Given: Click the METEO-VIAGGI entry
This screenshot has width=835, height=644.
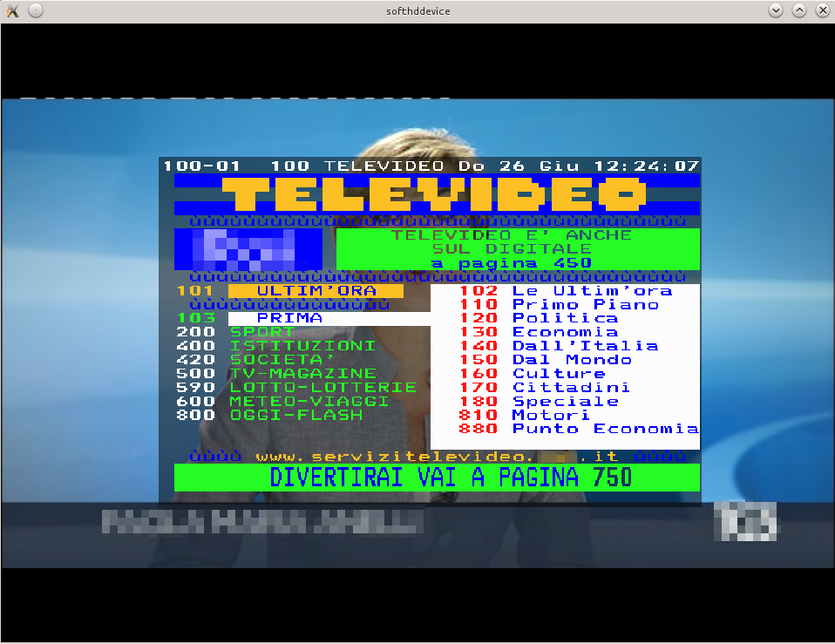Looking at the screenshot, I should pyautogui.click(x=309, y=402).
